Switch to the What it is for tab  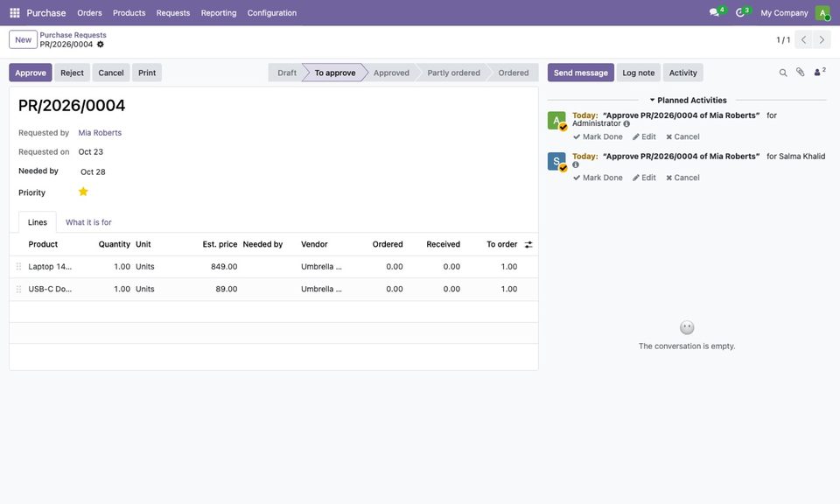point(88,222)
